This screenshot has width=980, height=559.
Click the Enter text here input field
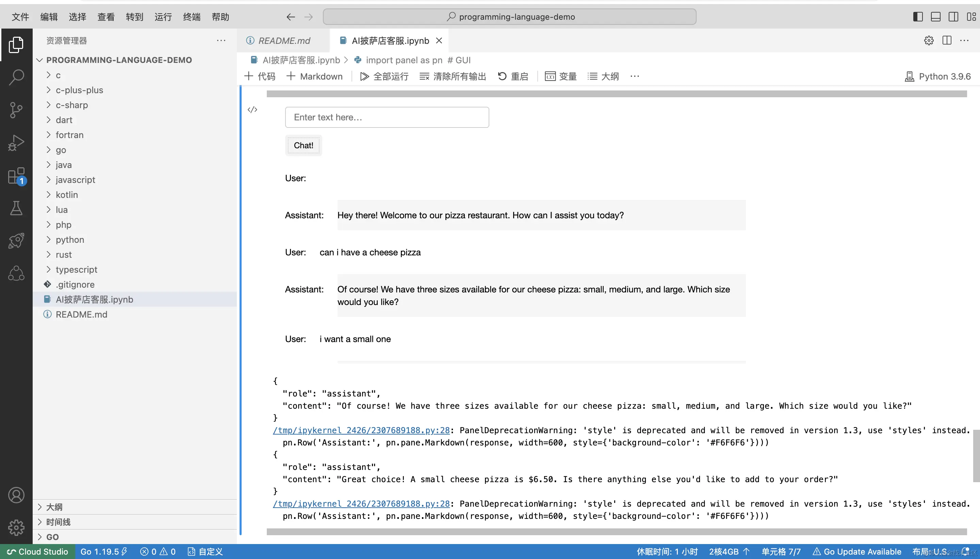pyautogui.click(x=387, y=117)
